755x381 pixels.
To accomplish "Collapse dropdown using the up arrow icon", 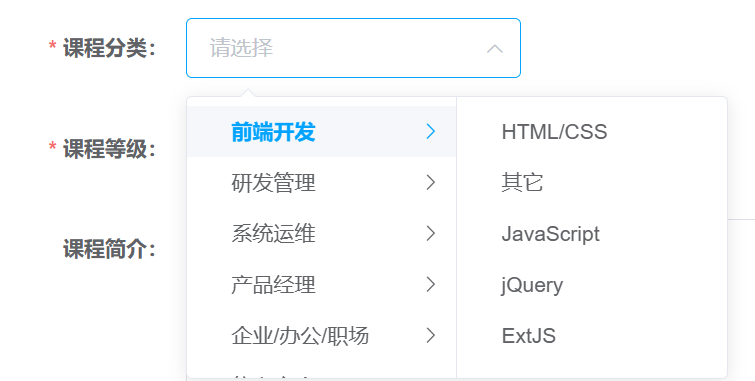I will coord(495,49).
